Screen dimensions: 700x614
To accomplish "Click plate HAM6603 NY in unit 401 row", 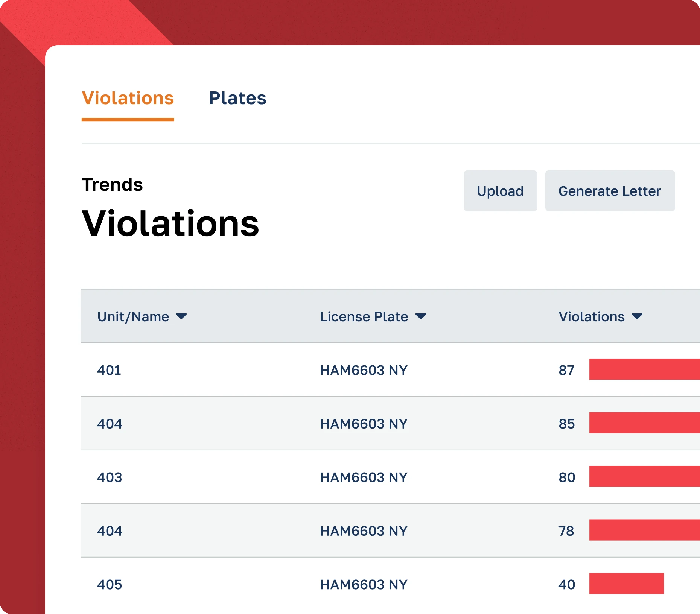I will (363, 370).
